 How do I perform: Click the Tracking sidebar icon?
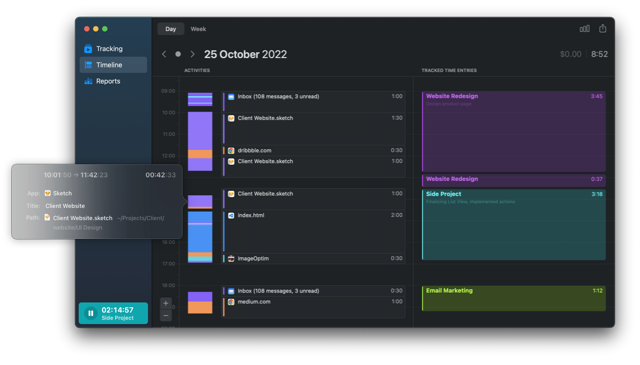[88, 49]
